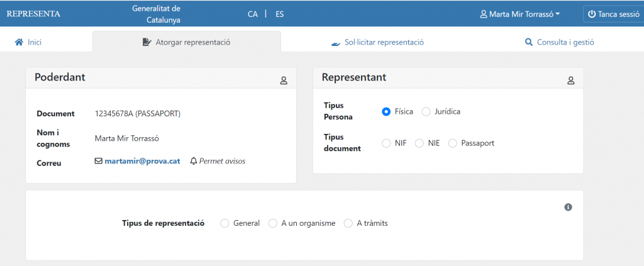
Task: Switch to Sol·licitar representació tab
Action: 377,43
